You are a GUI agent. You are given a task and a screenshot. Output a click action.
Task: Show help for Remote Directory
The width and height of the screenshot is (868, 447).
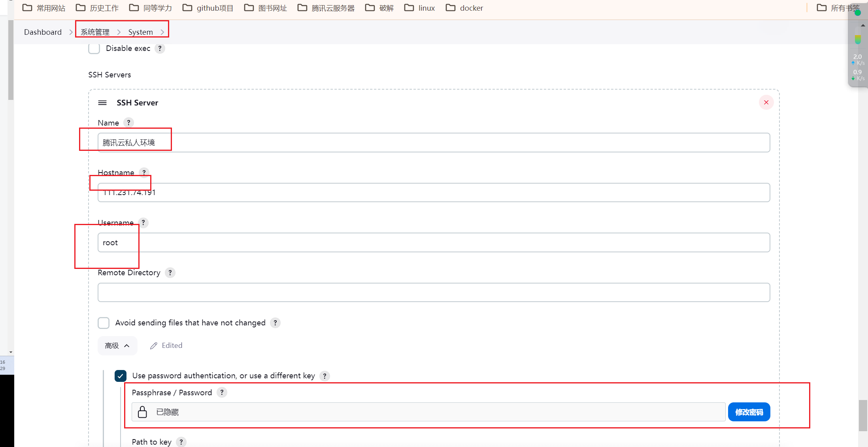pyautogui.click(x=170, y=273)
